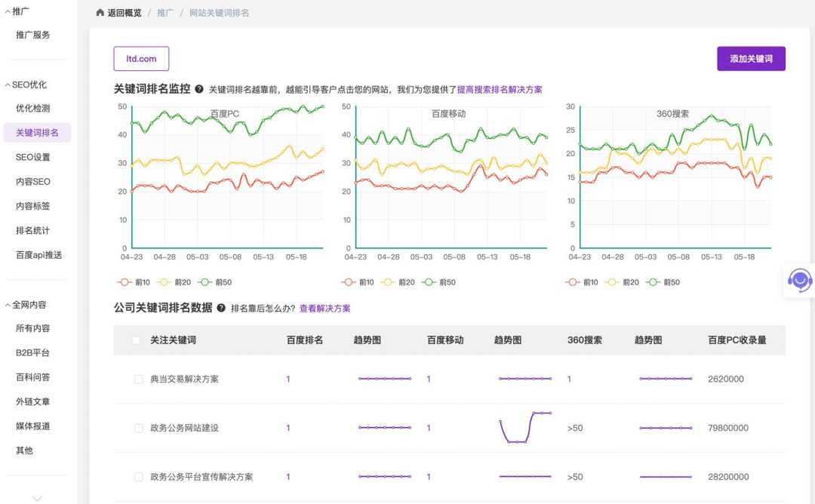Click the sidebar bottom down chevron
Image resolution: width=815 pixels, height=504 pixels.
point(37,498)
